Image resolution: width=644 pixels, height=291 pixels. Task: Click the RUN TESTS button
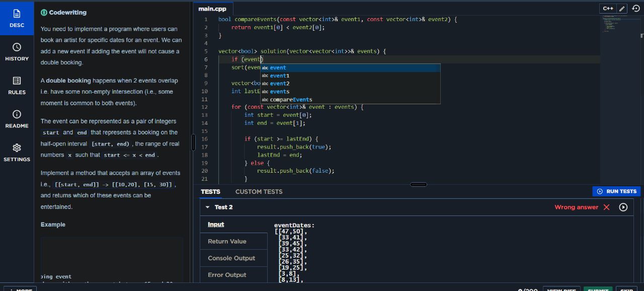[x=616, y=191]
